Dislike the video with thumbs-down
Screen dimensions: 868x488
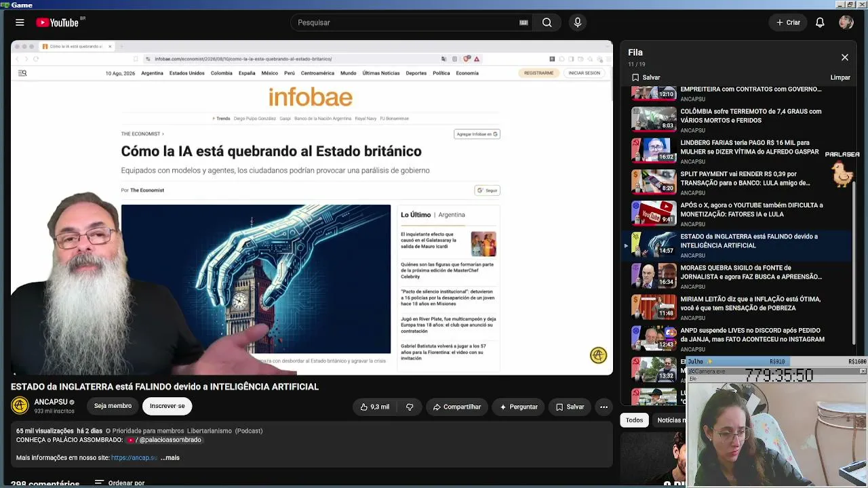(x=410, y=407)
